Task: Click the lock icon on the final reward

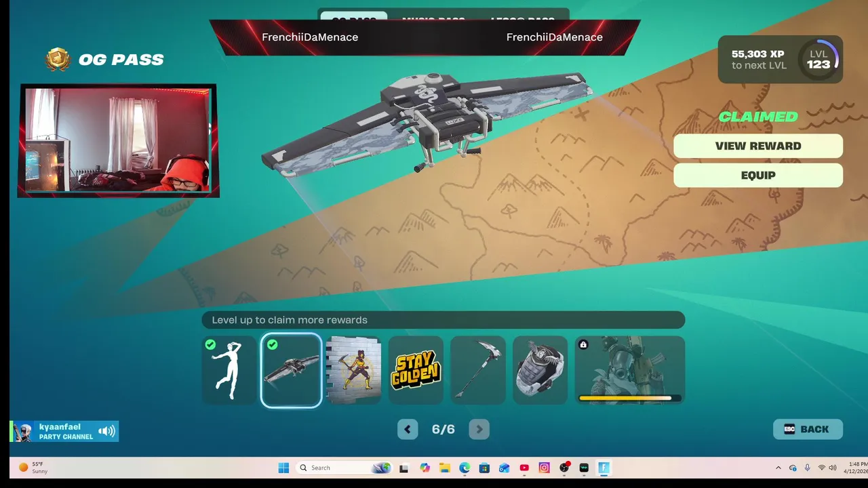Action: (x=583, y=345)
